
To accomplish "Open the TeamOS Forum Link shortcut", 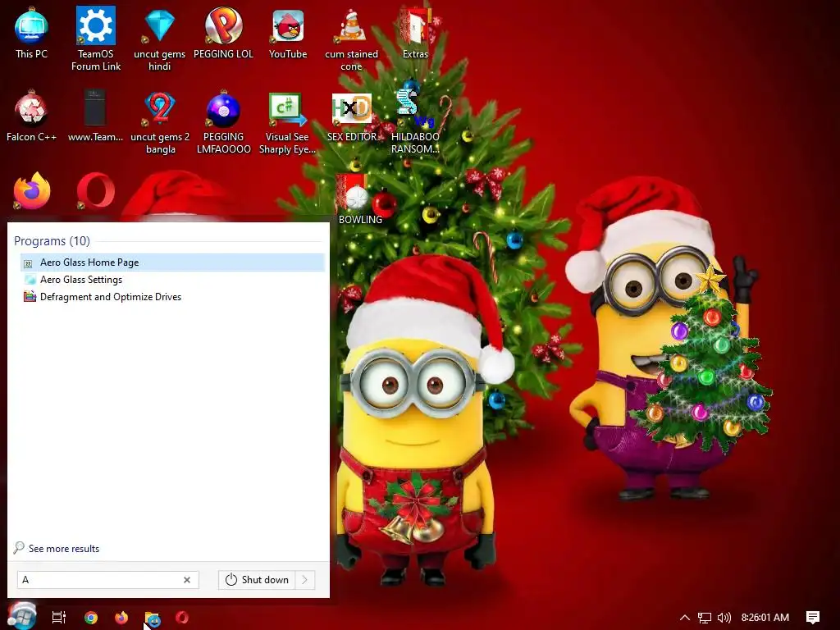I will 96,39.
